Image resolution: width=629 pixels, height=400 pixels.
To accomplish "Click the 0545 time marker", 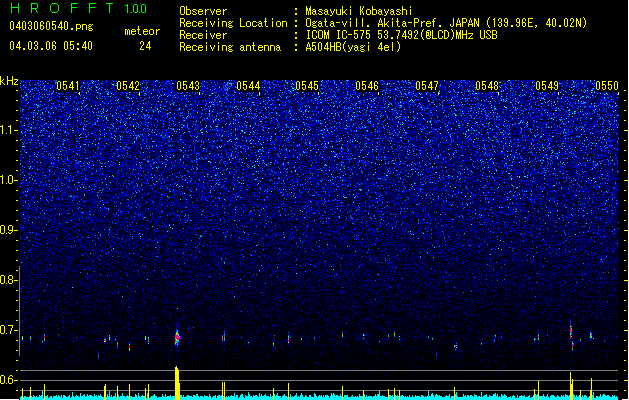I will (x=307, y=86).
